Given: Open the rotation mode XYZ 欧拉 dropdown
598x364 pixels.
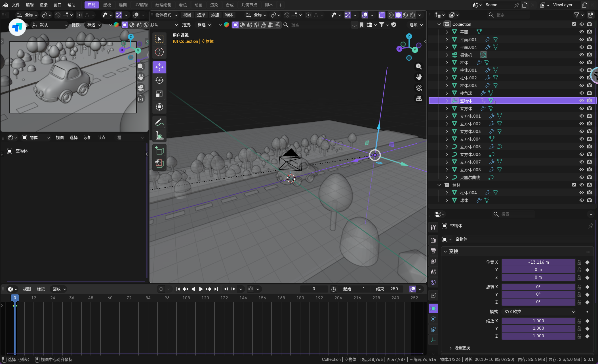Looking at the screenshot, I should click(539, 312).
